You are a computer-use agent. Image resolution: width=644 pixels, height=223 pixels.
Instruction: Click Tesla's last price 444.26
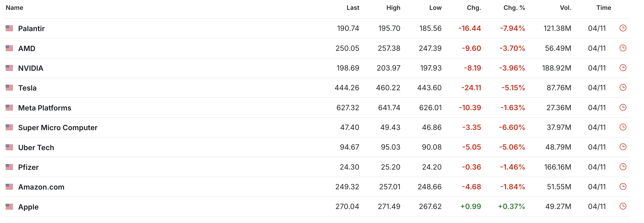[347, 88]
